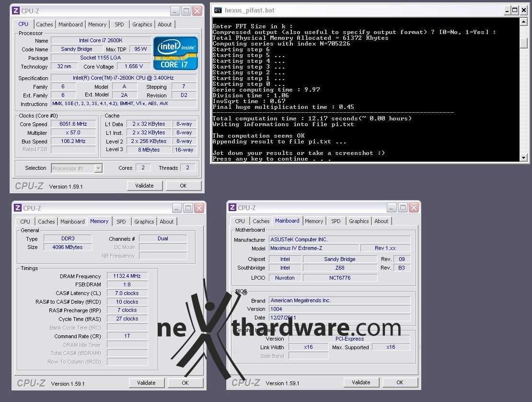This screenshot has width=532, height=402.
Task: Click the Graphic Interface Version 'PCI-Express'
Action: pos(349,339)
